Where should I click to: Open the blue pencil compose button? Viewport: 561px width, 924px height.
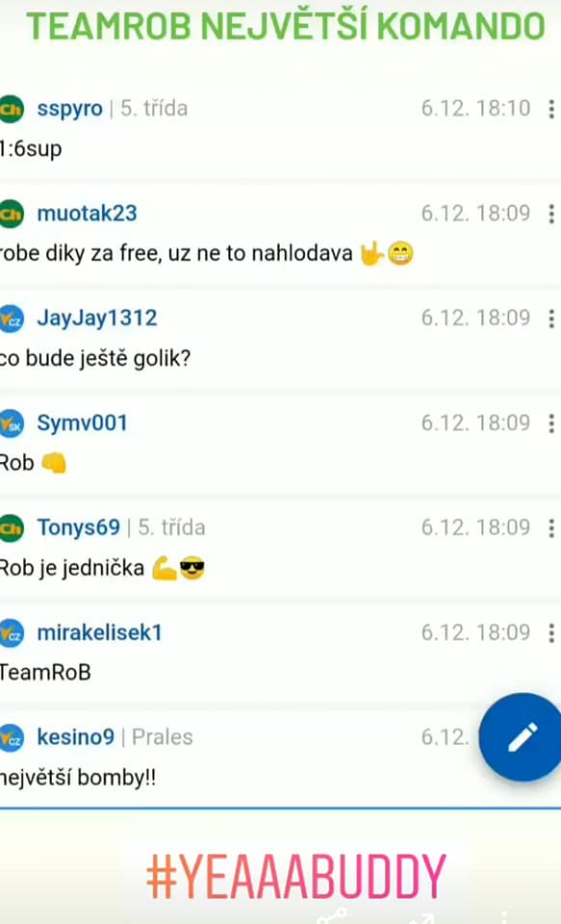coord(522,736)
